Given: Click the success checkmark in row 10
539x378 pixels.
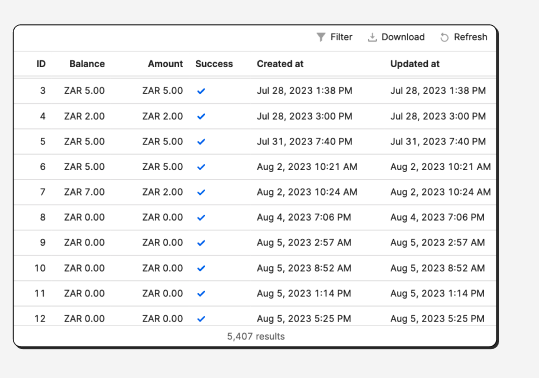Looking at the screenshot, I should (201, 268).
